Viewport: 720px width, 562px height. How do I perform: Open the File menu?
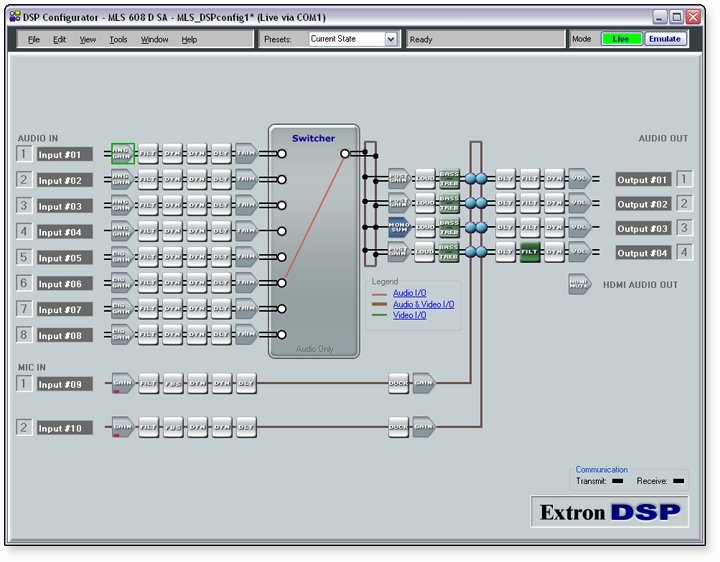[34, 40]
